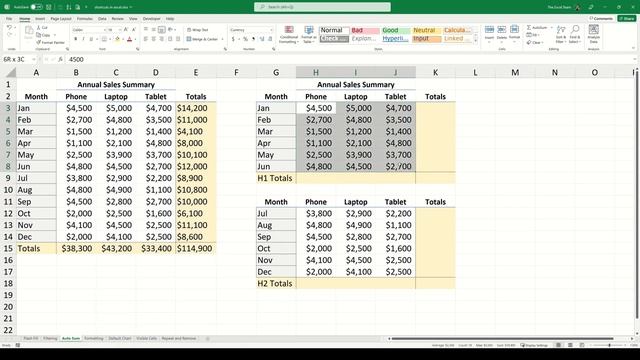Click the Copy command

(44, 35)
